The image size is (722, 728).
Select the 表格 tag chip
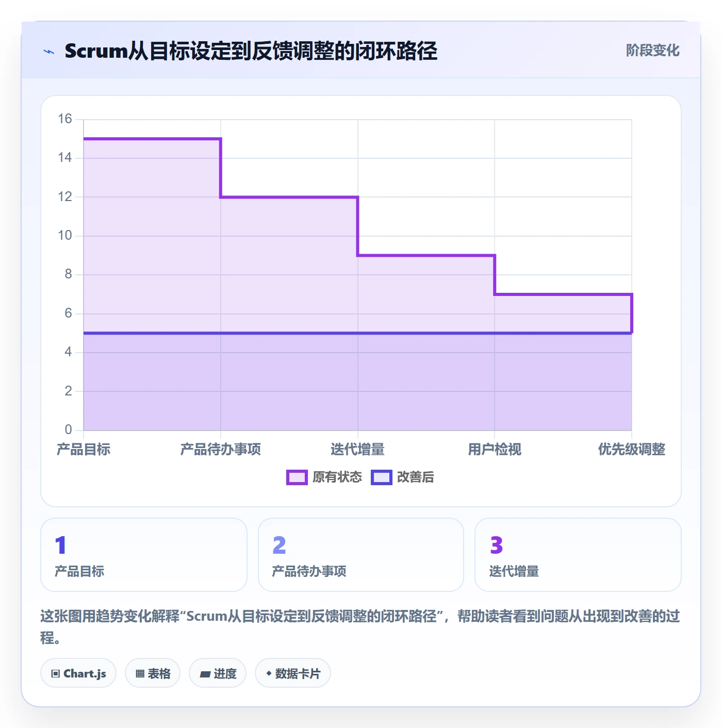tap(153, 673)
